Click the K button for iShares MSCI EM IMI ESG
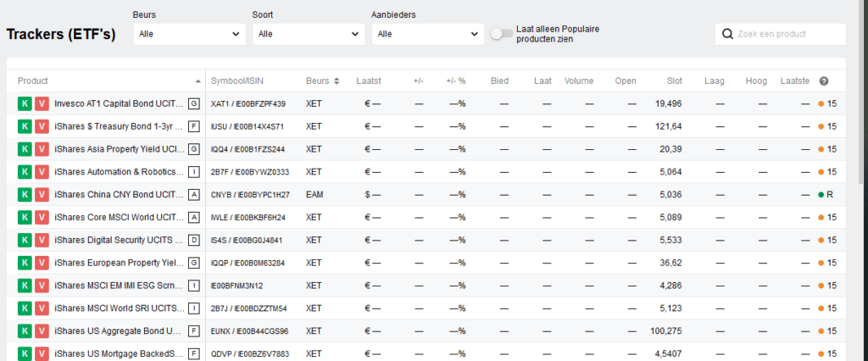The width and height of the screenshot is (868, 361). click(x=25, y=285)
